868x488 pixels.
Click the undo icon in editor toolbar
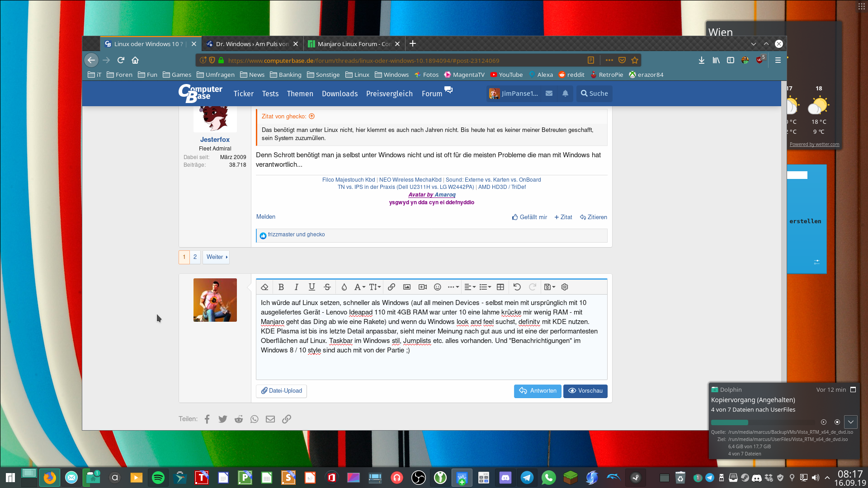517,287
